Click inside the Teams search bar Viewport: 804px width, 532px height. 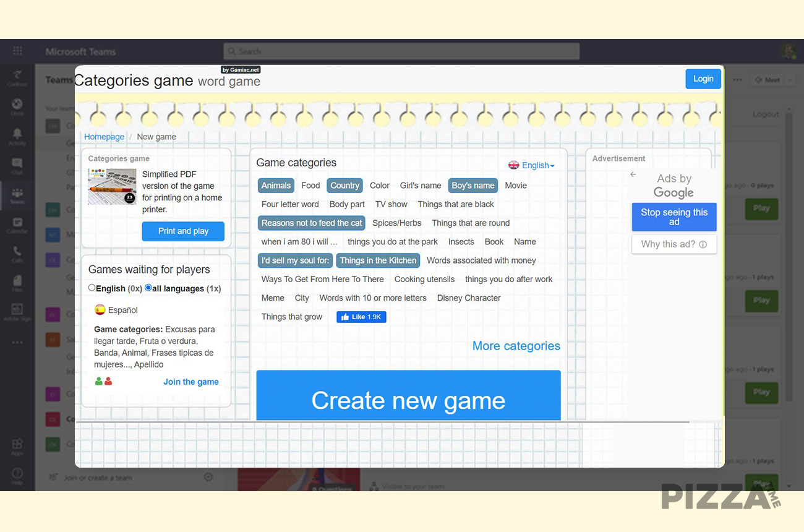click(402, 51)
